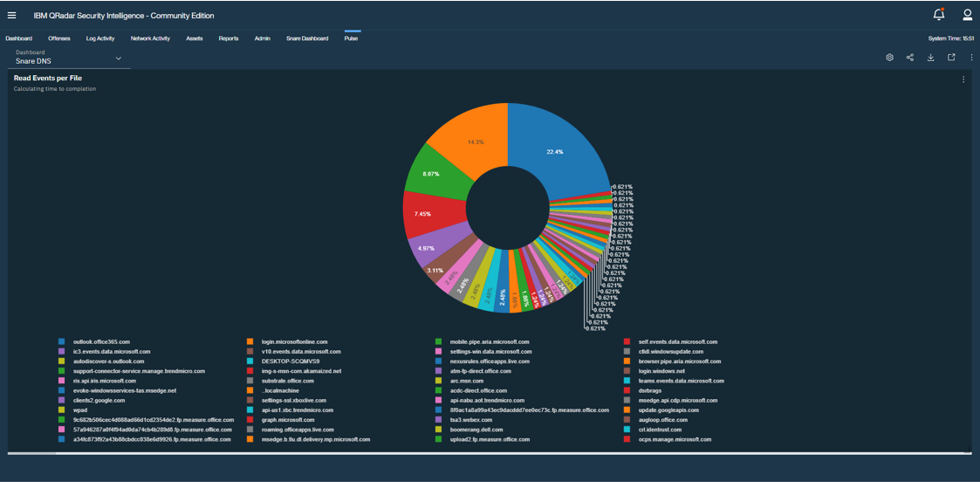Click the purple 4.97% pie slice
The image size is (980, 482).
point(428,247)
